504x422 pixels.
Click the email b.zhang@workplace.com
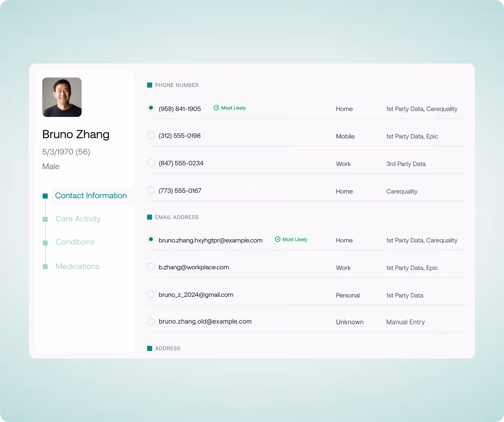(x=194, y=267)
